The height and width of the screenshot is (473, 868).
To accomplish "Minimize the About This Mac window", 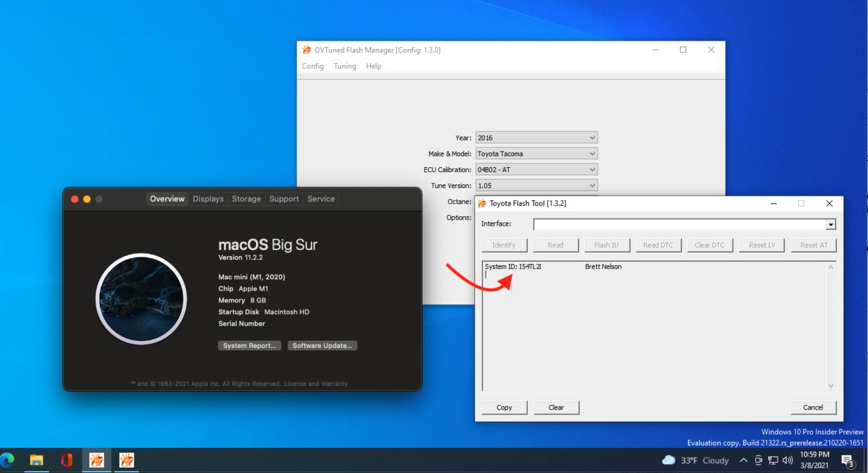I will point(87,199).
